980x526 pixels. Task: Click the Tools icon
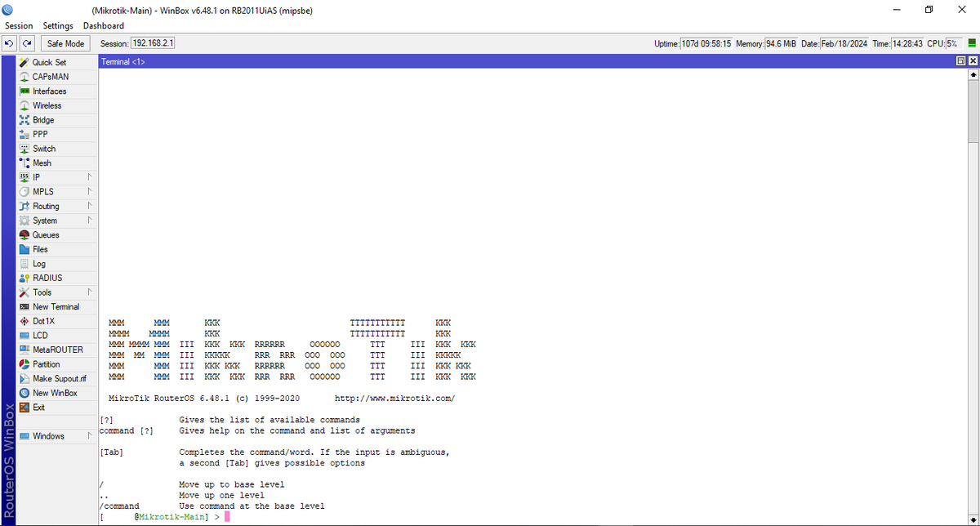pos(24,292)
